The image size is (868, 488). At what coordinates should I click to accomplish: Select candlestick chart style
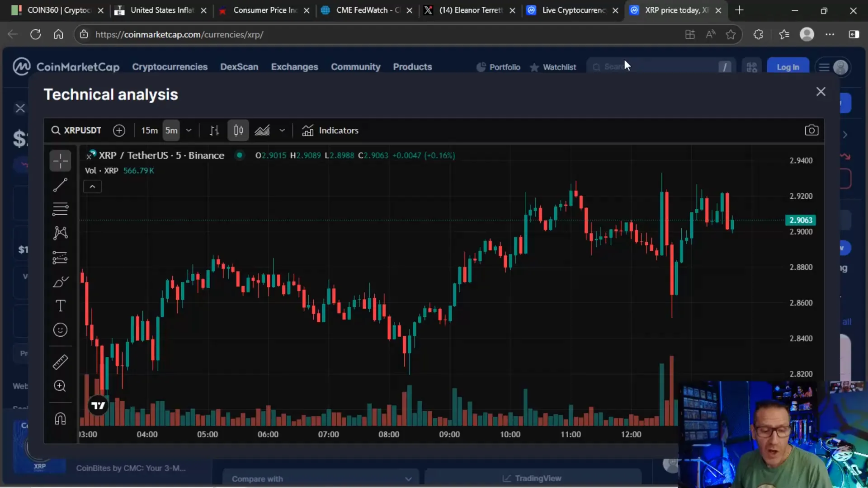point(238,131)
